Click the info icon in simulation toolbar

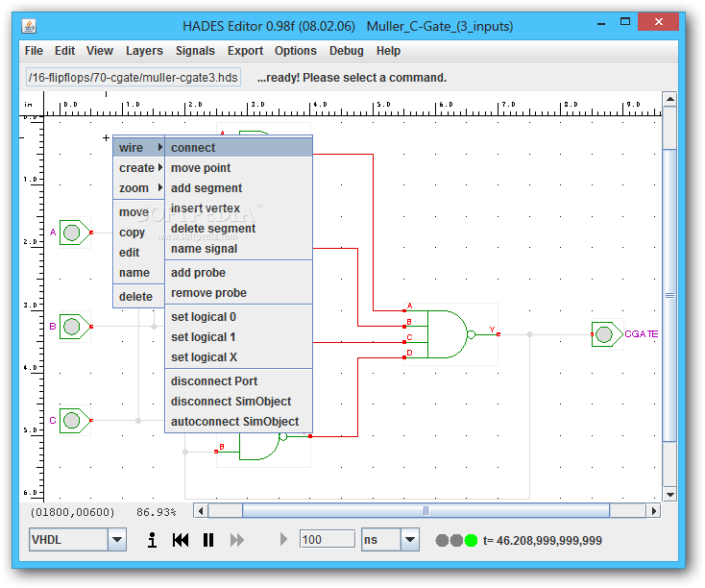[153, 540]
